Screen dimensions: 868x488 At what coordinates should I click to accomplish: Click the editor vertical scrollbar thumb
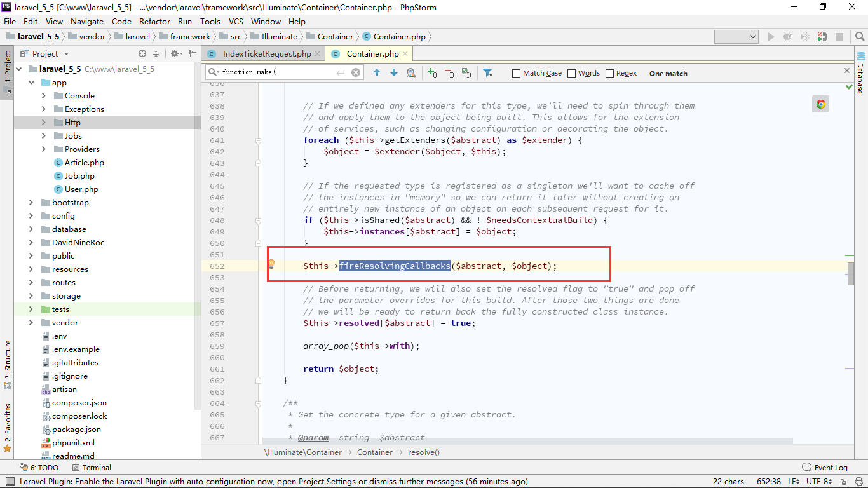pyautogui.click(x=851, y=274)
